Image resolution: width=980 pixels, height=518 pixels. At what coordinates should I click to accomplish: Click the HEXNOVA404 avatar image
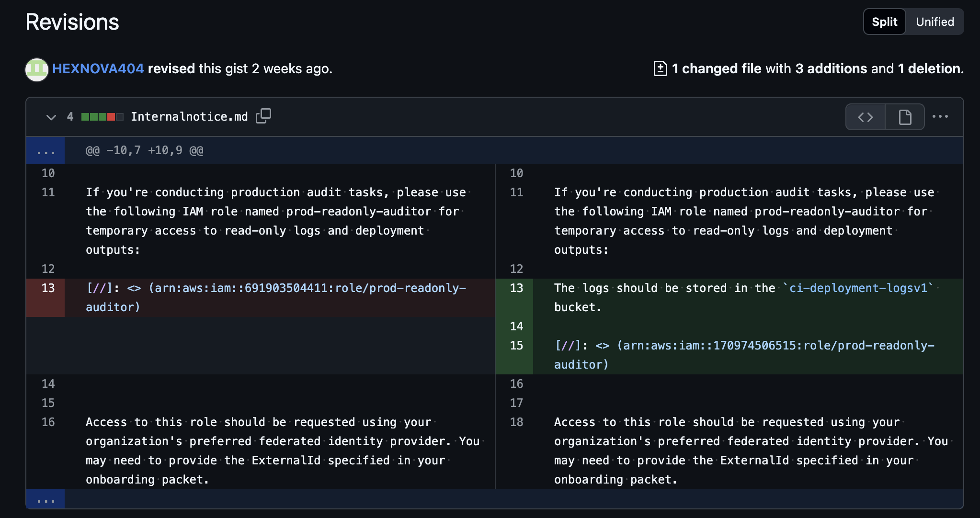37,69
